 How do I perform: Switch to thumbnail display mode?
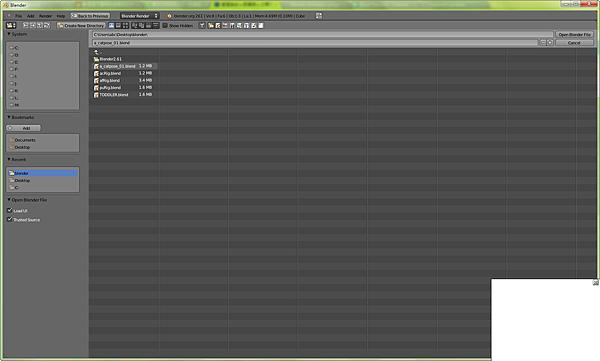[x=126, y=25]
